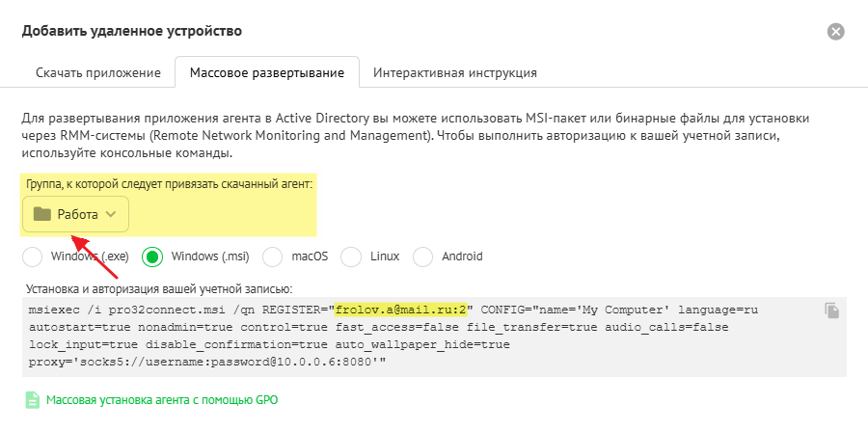Select the Windows (.exe) radio button
Image resolution: width=868 pixels, height=432 pixels.
pyautogui.click(x=33, y=256)
